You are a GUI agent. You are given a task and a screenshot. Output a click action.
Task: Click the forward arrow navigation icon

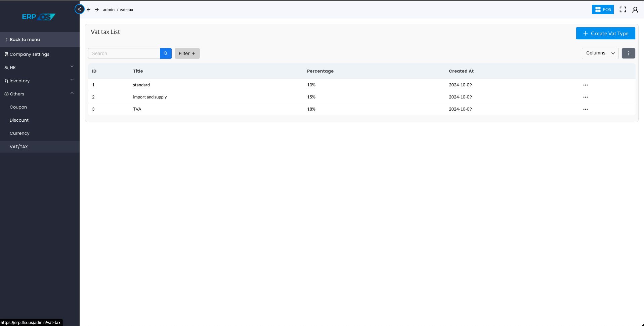97,10
